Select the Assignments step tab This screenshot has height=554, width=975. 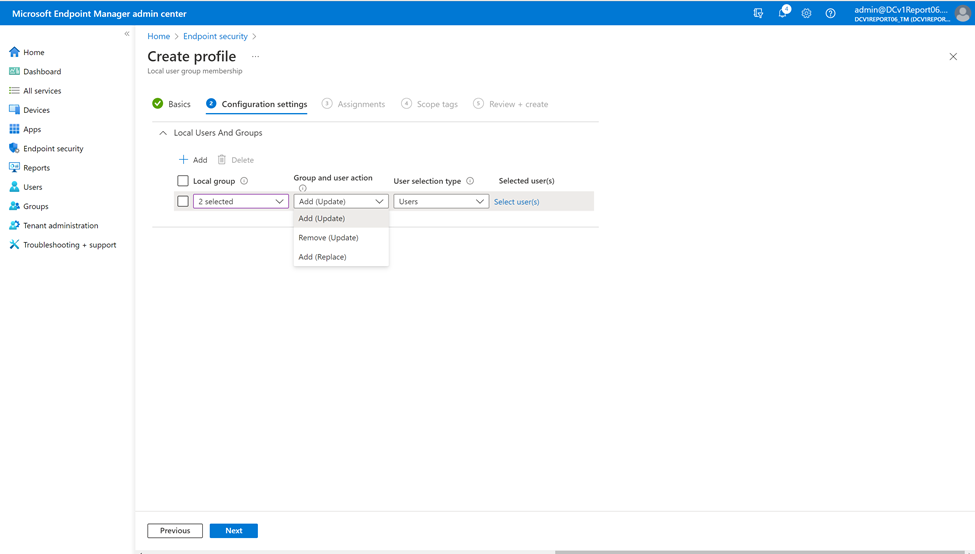tap(353, 104)
